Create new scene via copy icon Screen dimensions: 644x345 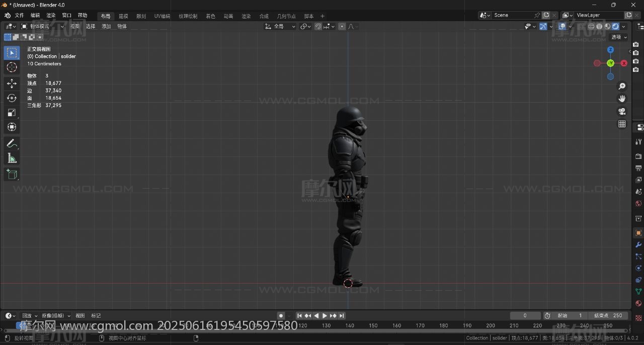pos(546,15)
